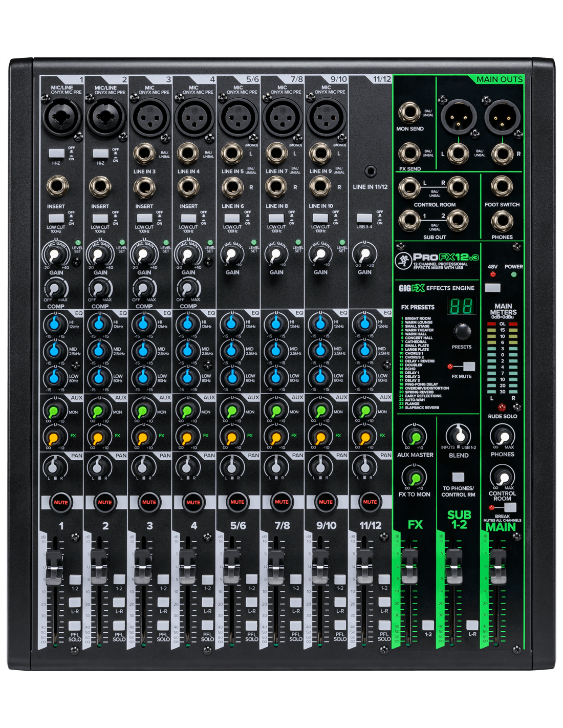
Task: Click the channel 3 PAN knob
Action: point(144,466)
